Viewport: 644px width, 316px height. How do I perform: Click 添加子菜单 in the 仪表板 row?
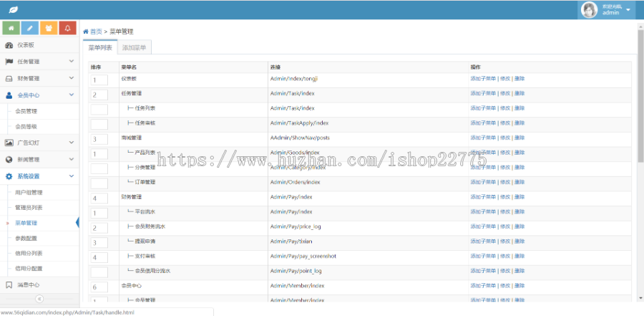(483, 79)
